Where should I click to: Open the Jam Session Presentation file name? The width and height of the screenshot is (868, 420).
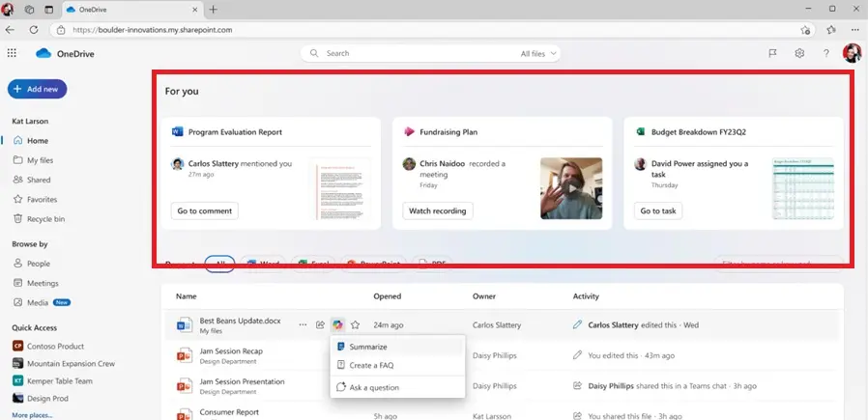[242, 381]
